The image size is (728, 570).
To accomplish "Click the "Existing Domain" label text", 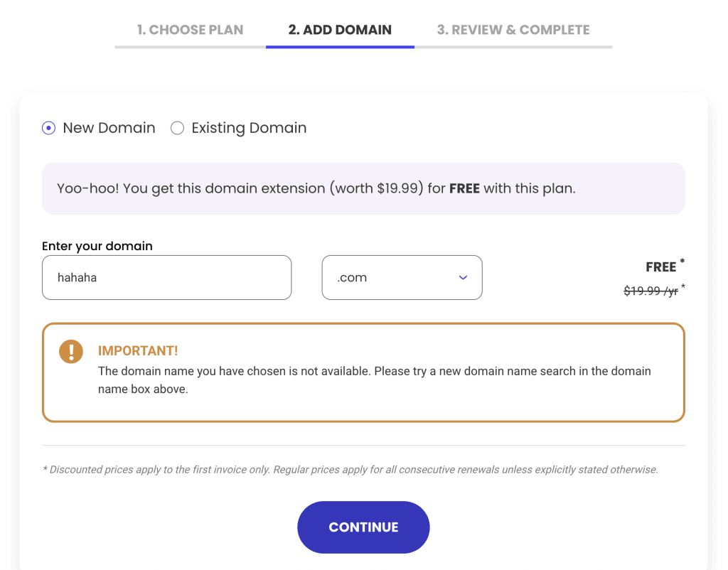I will tap(249, 128).
